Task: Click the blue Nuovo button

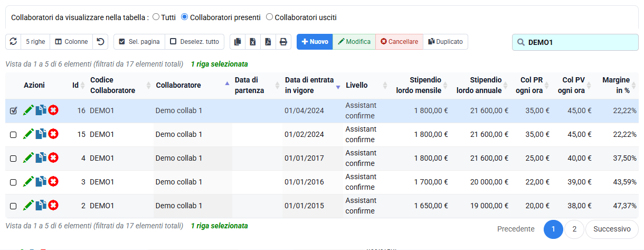Action: [x=315, y=42]
